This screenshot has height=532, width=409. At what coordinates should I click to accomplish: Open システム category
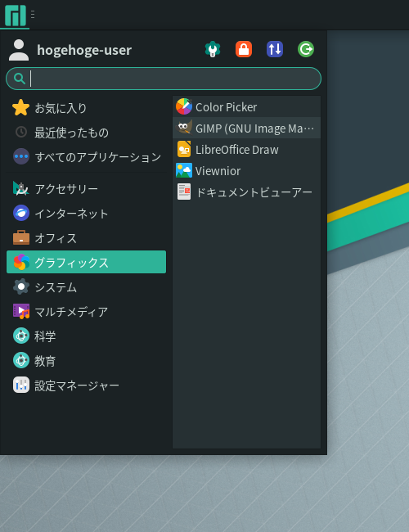(x=86, y=287)
